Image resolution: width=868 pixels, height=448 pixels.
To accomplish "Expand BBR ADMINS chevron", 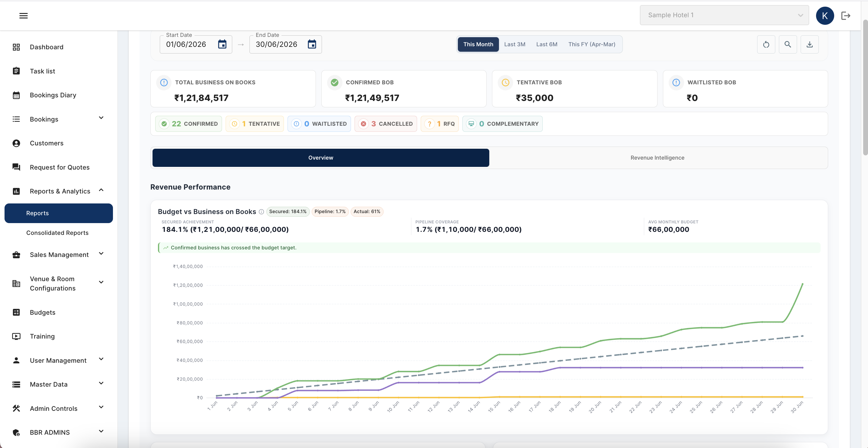I will 101,431.
